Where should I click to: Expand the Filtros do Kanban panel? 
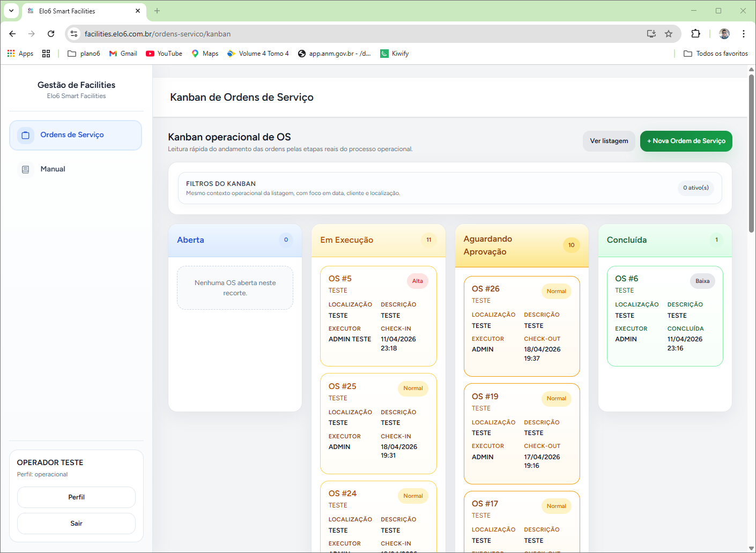click(450, 188)
